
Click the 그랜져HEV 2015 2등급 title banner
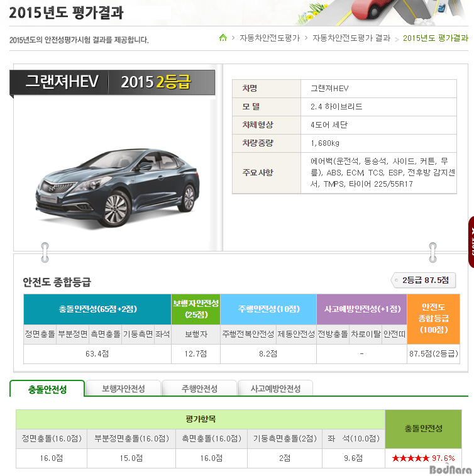tap(113, 82)
